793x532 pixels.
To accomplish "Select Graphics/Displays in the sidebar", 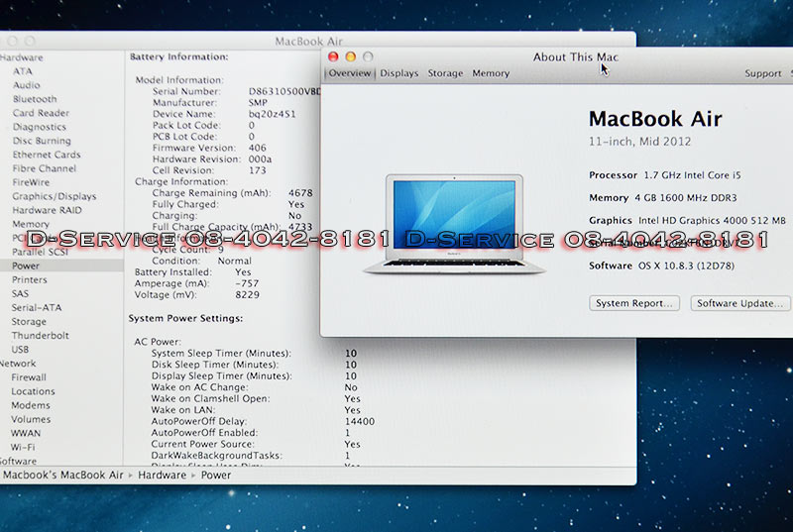I will 55,196.
